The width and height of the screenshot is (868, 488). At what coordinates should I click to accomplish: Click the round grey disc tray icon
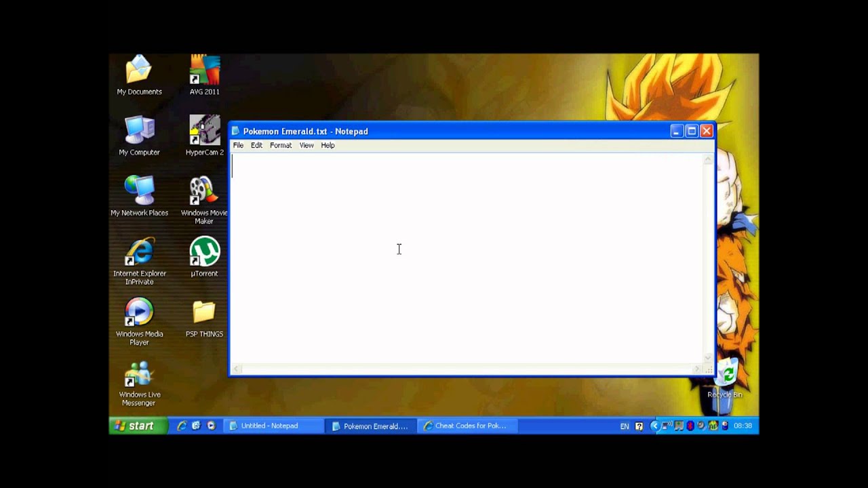[701, 425]
